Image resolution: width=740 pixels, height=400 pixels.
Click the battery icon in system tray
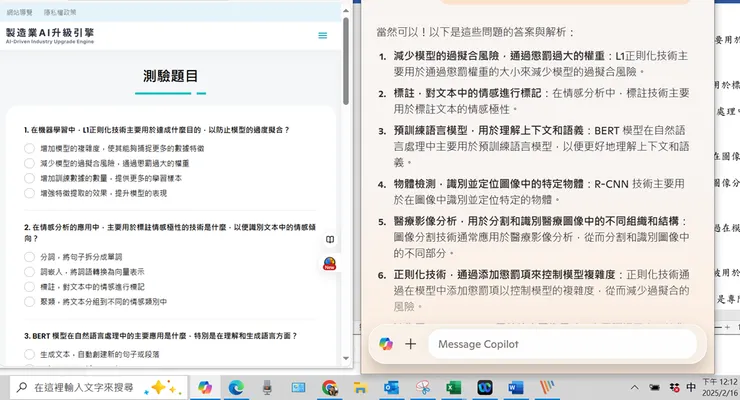tap(654, 388)
